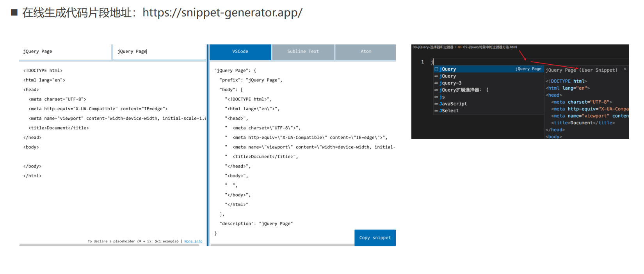Click the snippet-generator.app URL in the heading
Screen dimensions: 644x274
coord(222,12)
